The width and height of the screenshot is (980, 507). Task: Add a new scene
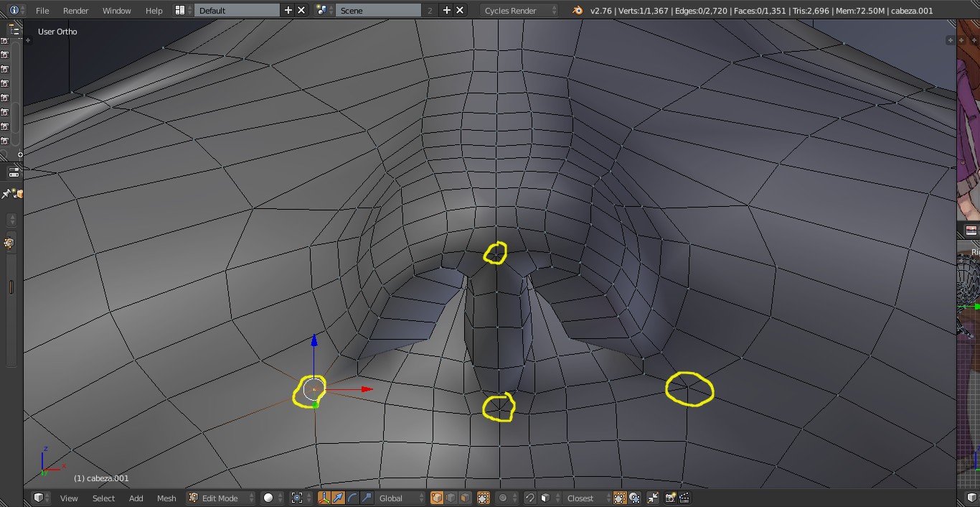tap(446, 10)
